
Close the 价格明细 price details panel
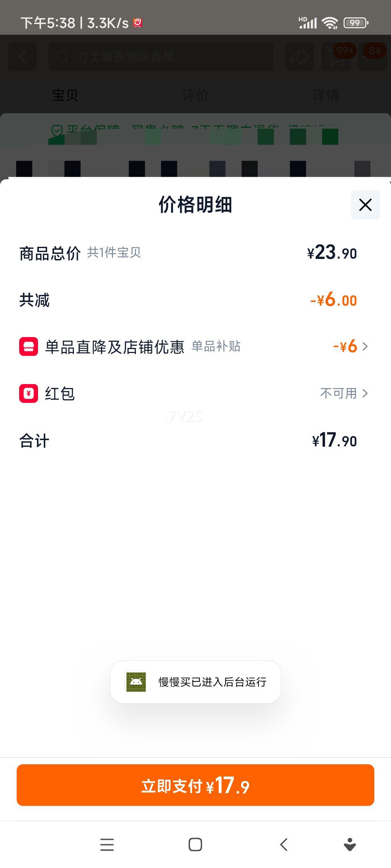pos(365,205)
